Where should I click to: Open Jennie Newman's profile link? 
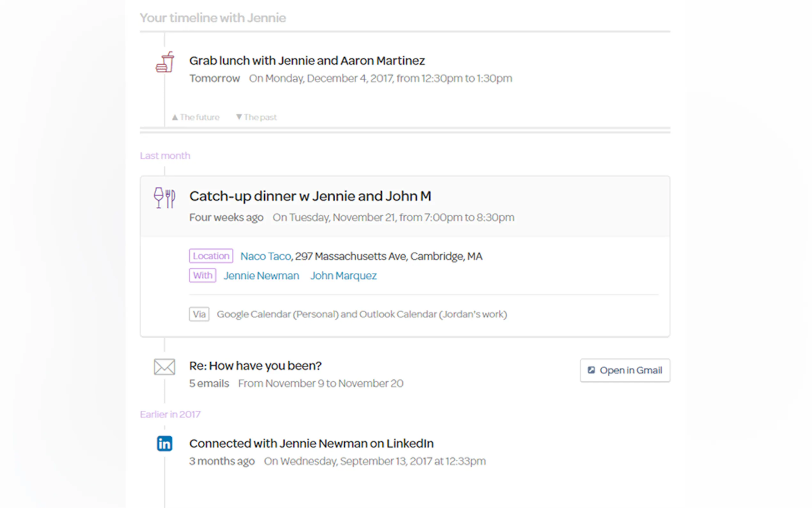[261, 276]
